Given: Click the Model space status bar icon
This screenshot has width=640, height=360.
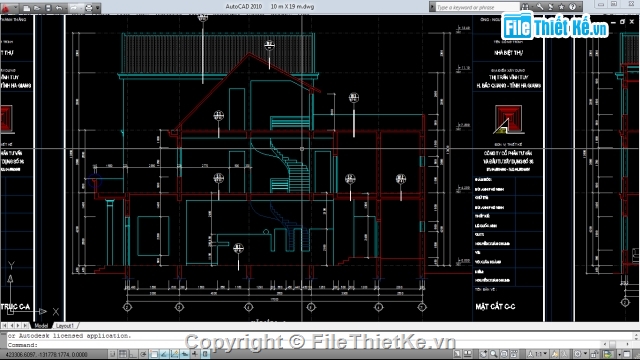Looking at the screenshot, I should [x=457, y=354].
